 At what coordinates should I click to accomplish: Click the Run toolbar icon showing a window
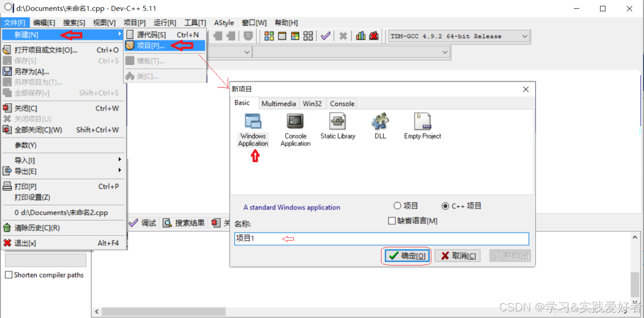tap(282, 36)
